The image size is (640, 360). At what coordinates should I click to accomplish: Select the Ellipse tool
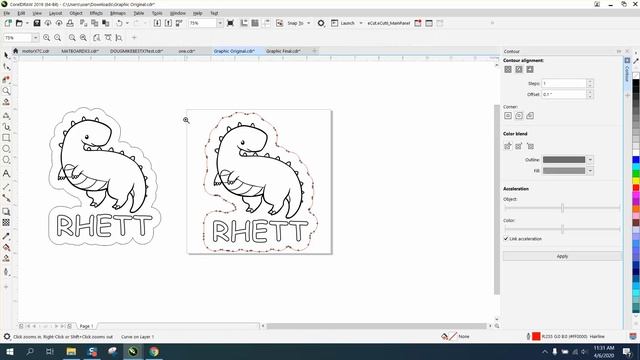tap(6, 149)
